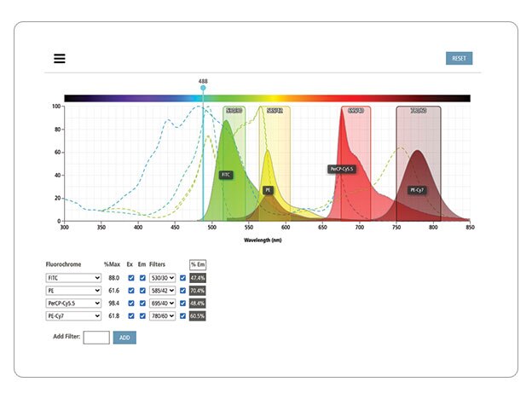The image size is (532, 399).
Task: Click the 98.4 %Max value
Action: (x=113, y=303)
